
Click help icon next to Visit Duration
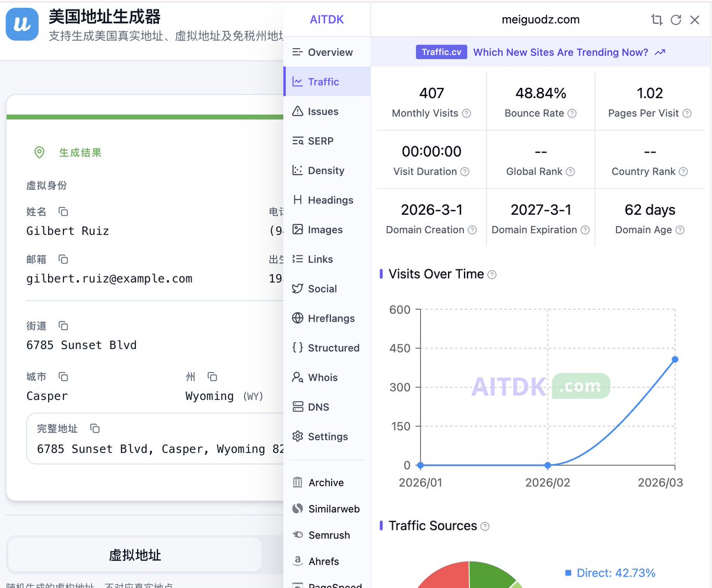[465, 171]
